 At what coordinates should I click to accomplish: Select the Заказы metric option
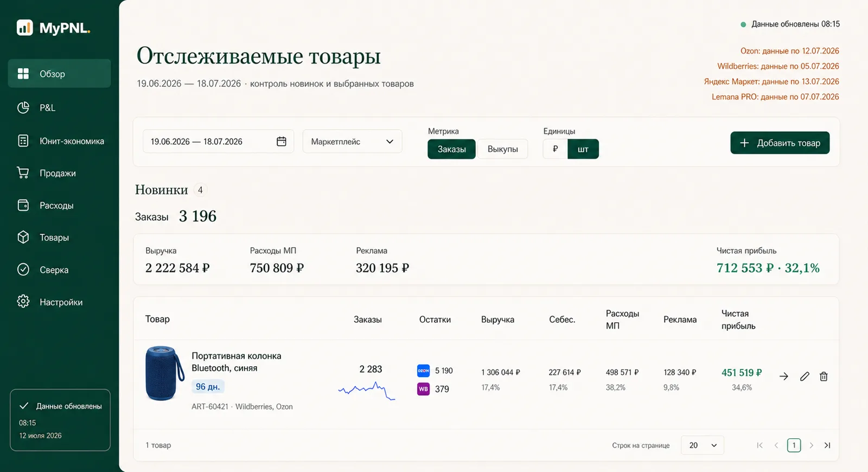pyautogui.click(x=451, y=149)
